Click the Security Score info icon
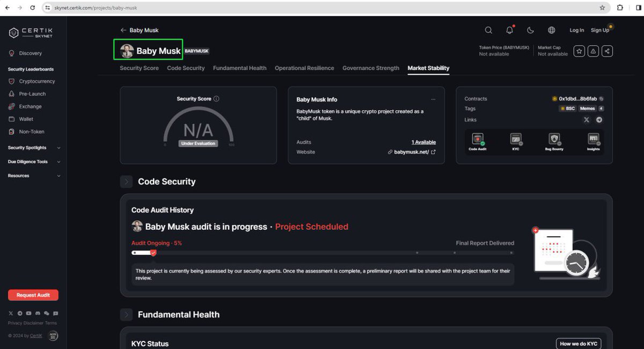 point(216,99)
